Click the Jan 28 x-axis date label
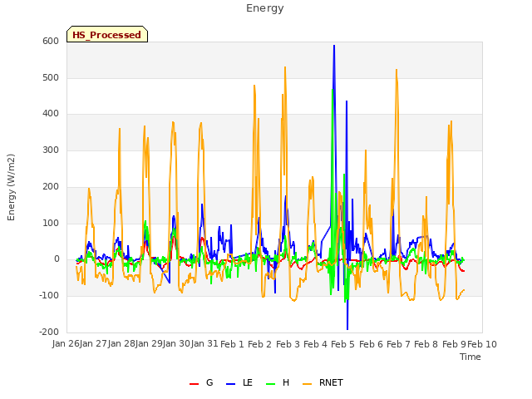532x399 pixels. pyautogui.click(x=121, y=344)
